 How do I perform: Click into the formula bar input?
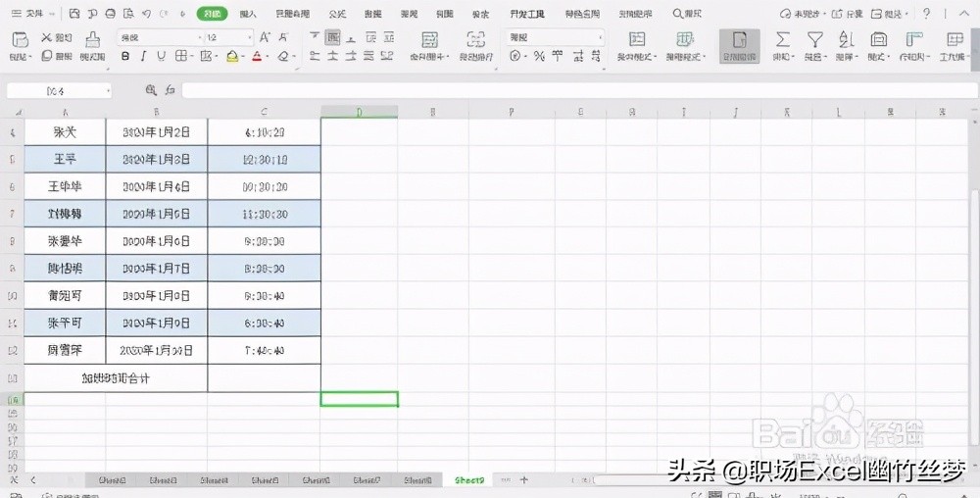point(579,90)
